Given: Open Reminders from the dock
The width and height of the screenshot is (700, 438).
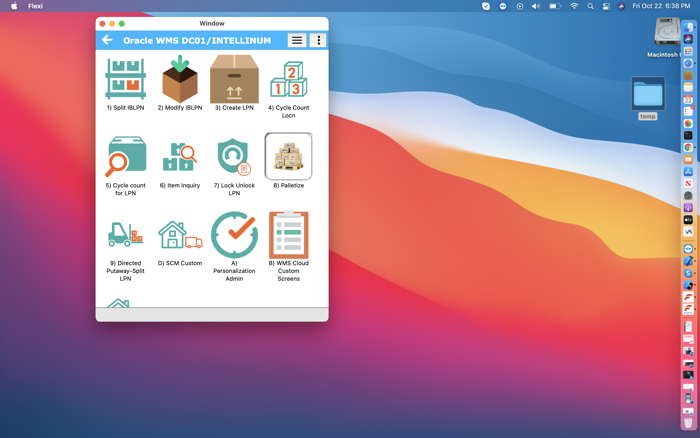Looking at the screenshot, I should pos(688,111).
